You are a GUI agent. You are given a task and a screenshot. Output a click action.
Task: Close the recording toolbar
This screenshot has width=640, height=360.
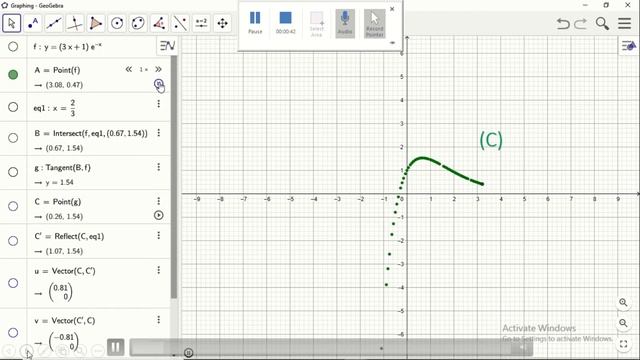click(392, 9)
